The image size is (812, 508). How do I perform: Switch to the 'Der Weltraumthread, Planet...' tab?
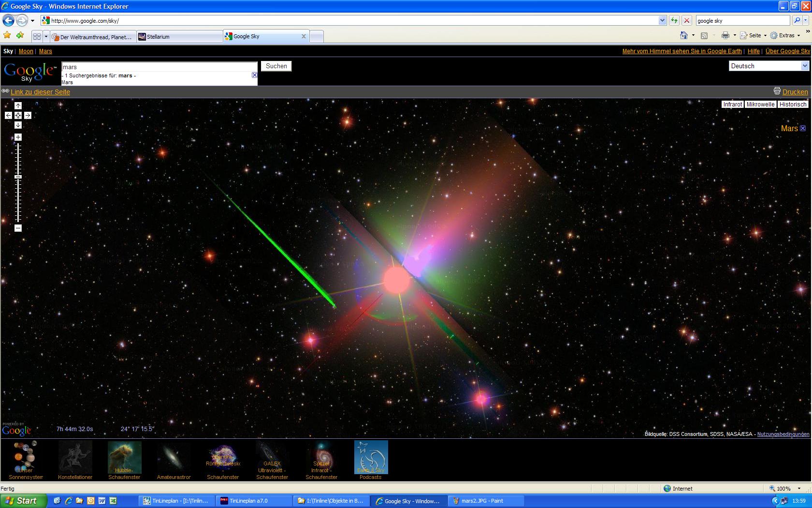pyautogui.click(x=92, y=37)
